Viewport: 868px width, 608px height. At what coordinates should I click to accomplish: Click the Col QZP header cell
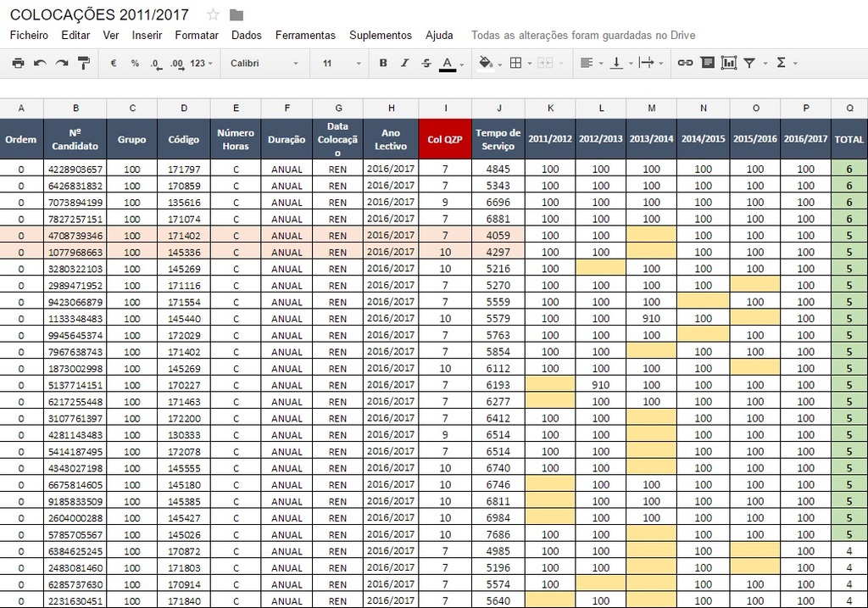tap(445, 139)
